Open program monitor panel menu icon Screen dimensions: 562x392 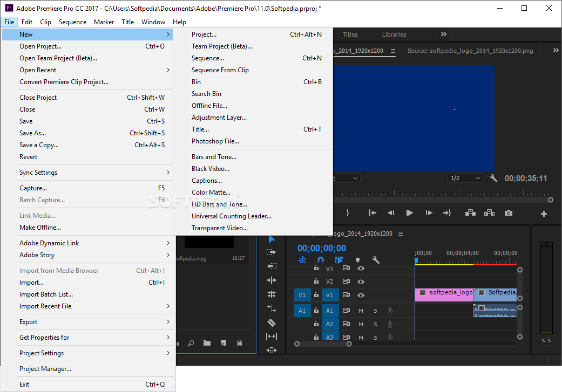pyautogui.click(x=393, y=51)
